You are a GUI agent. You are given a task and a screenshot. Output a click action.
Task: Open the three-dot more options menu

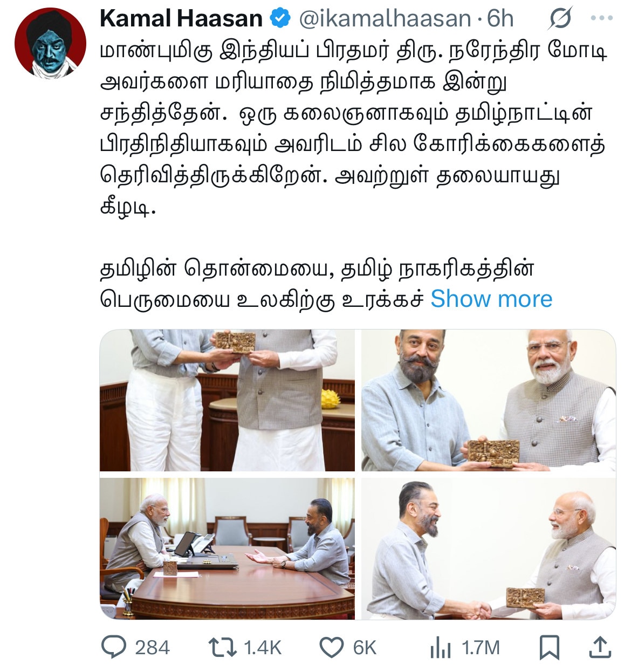pyautogui.click(x=602, y=18)
